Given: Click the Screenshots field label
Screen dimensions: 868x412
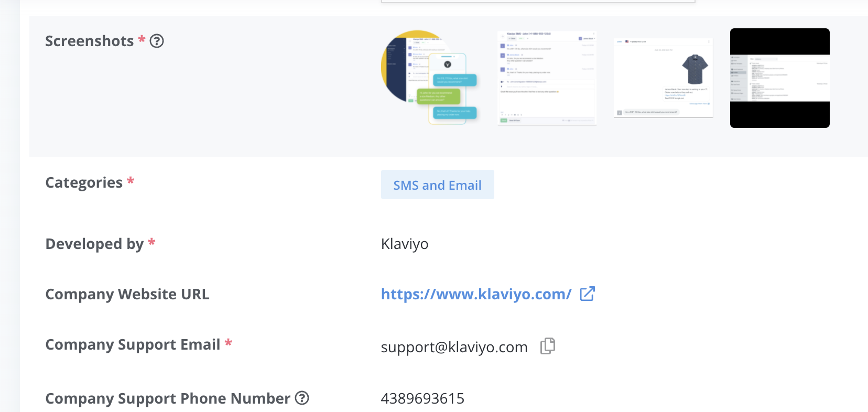Looking at the screenshot, I should (x=90, y=41).
